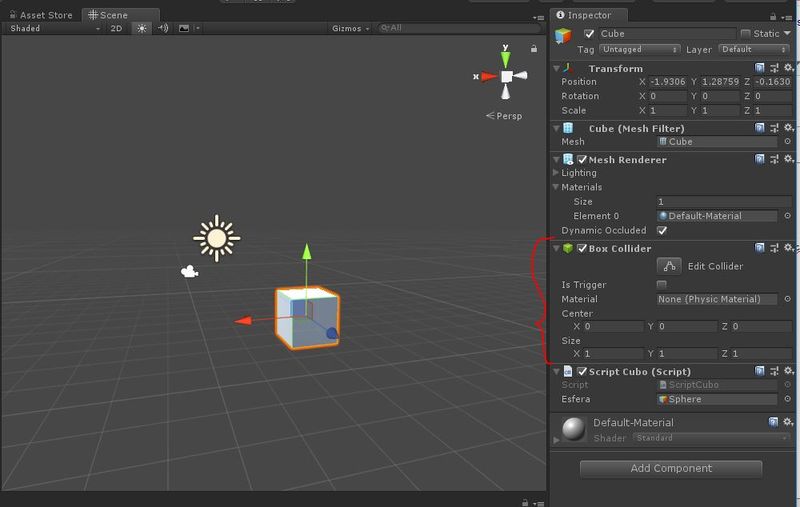This screenshot has width=800, height=507.
Task: Click the Scene search All field
Action: 458,28
